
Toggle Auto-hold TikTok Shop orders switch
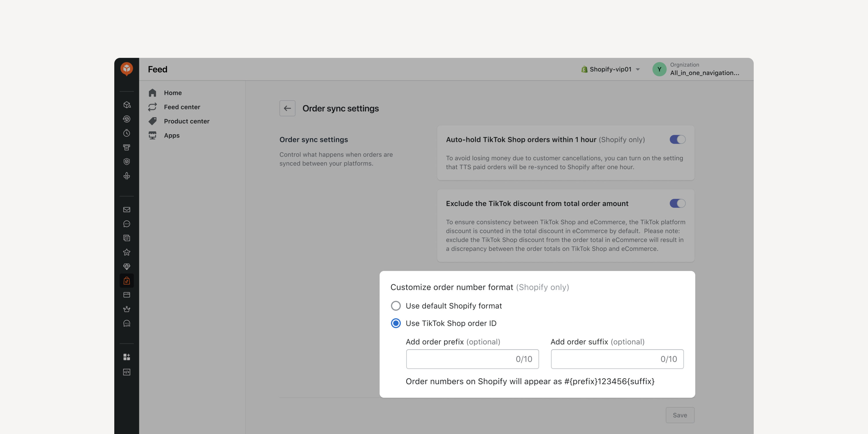[677, 139]
